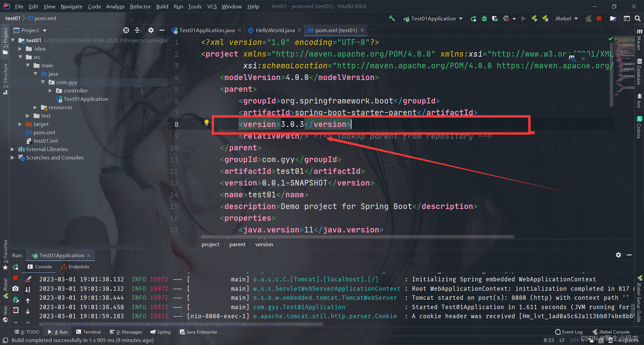This screenshot has height=345, width=644.
Task: Click the camera dump threads icon
Action: click(x=15, y=288)
